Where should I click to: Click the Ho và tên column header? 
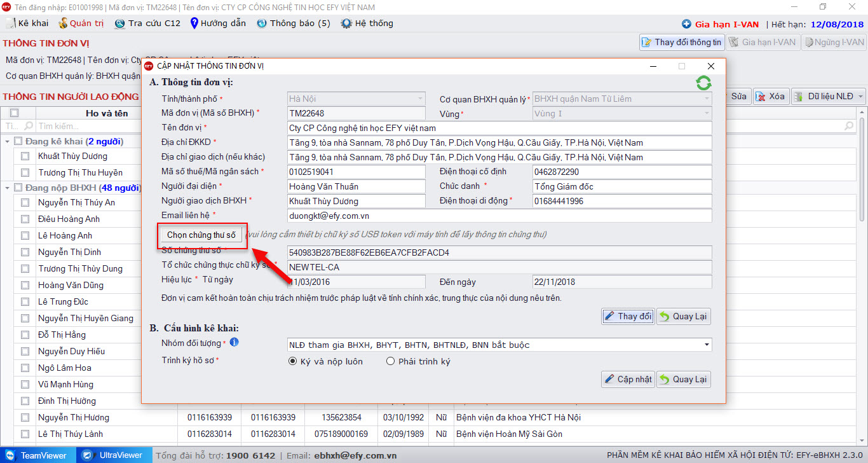(x=107, y=113)
